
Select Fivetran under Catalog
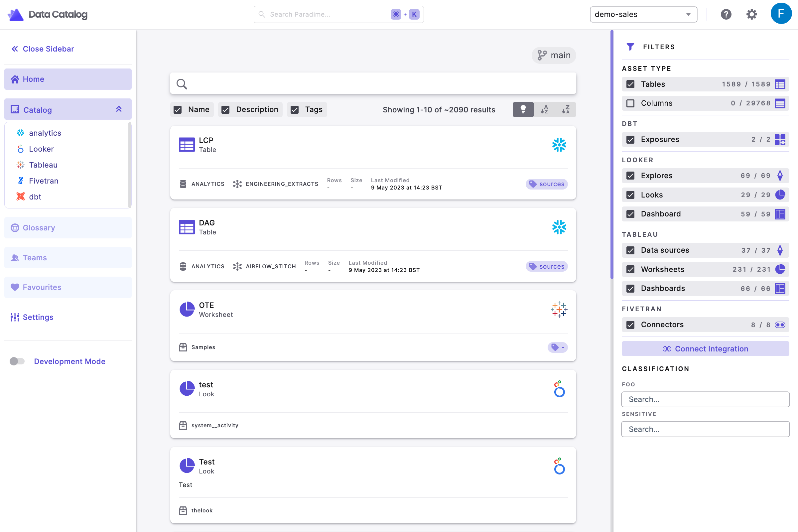44,181
